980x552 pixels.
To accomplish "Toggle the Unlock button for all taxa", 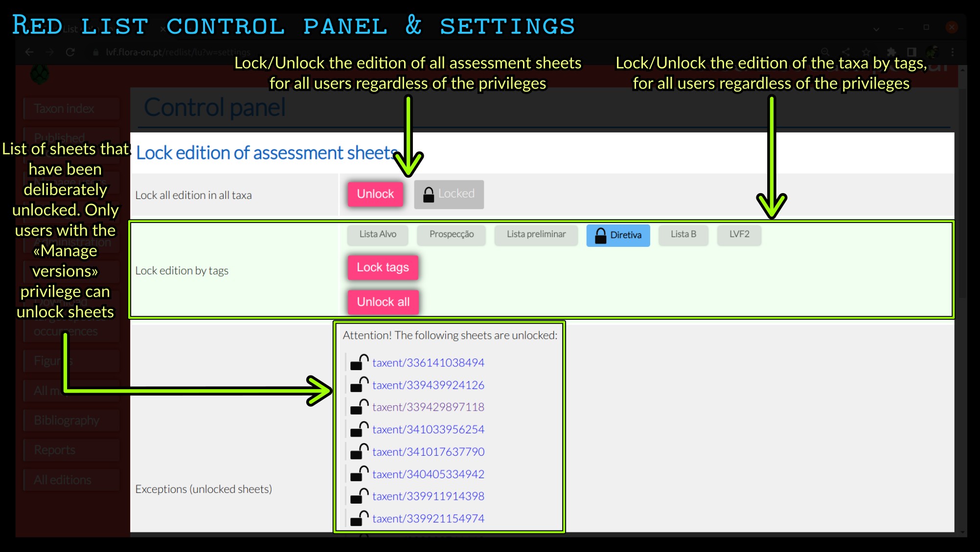I will [375, 194].
